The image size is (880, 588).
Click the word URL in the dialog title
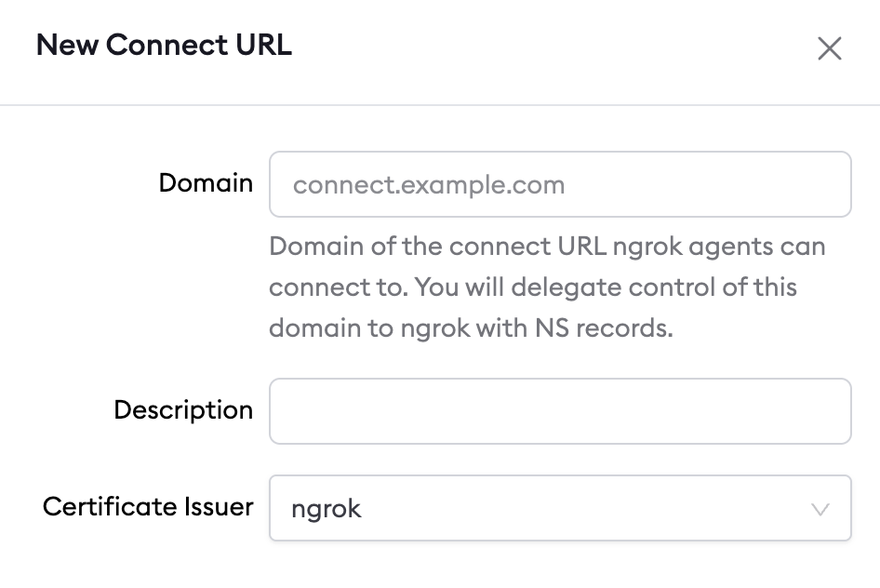coord(264,45)
